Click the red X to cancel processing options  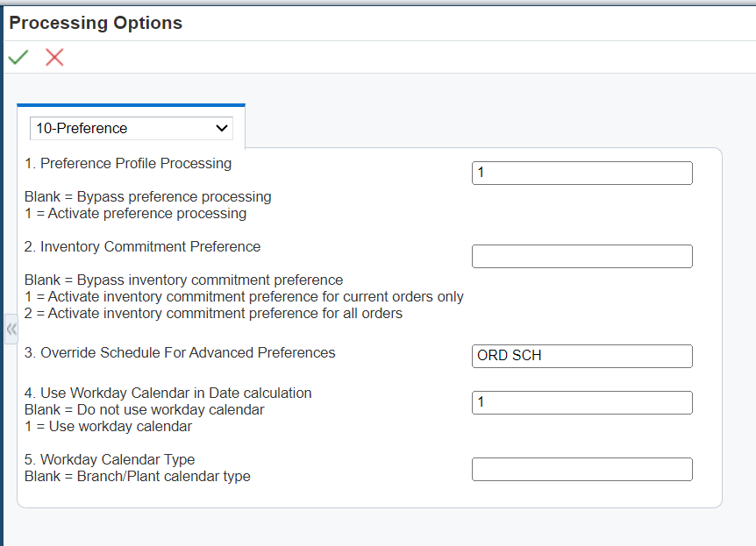[53, 56]
